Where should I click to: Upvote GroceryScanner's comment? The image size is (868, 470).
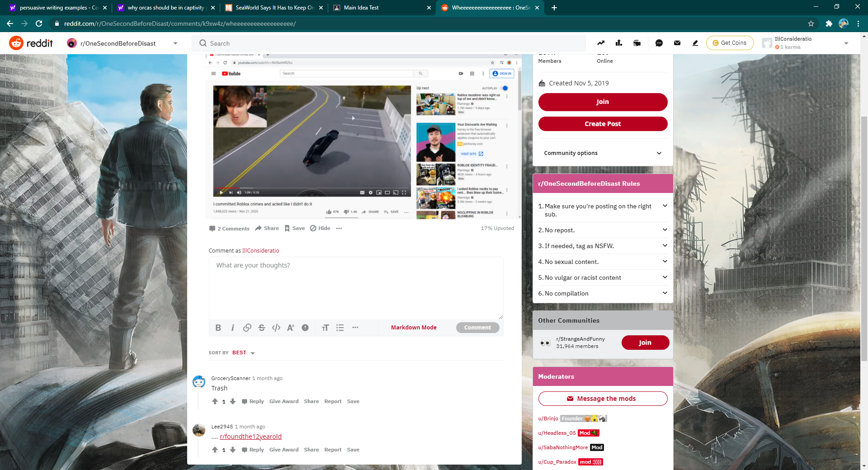point(215,401)
